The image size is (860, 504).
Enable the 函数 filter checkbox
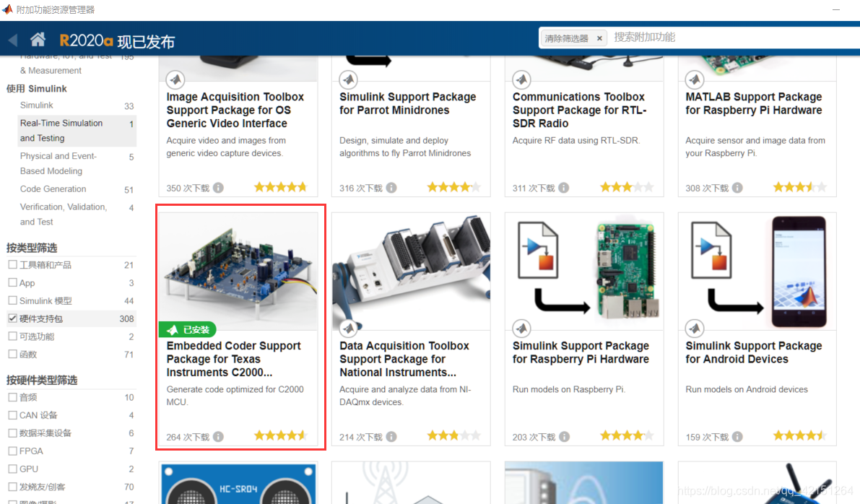coord(12,355)
